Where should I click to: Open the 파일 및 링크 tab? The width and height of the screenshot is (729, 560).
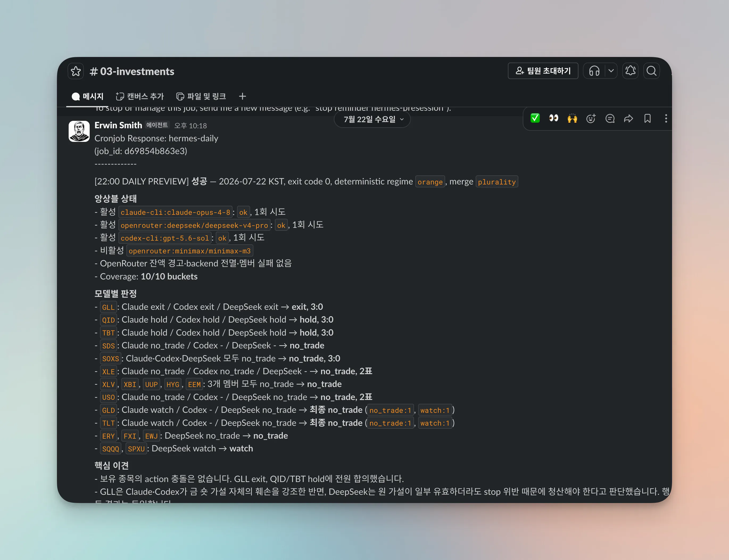pos(201,97)
